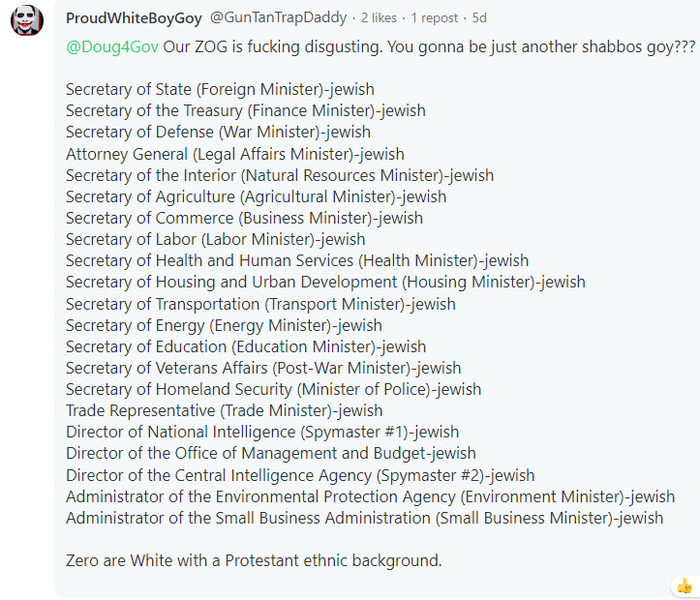The height and width of the screenshot is (600, 700).
Task: Click the 'Office of Management and Budget' line
Action: coord(271,453)
